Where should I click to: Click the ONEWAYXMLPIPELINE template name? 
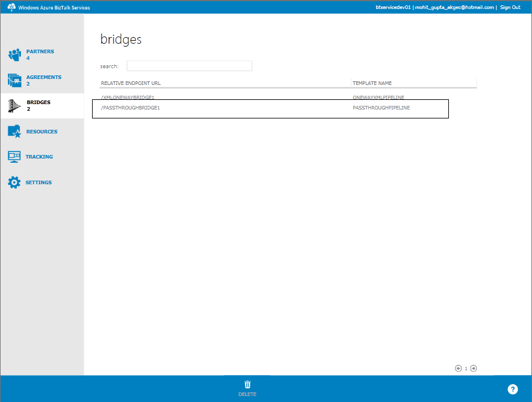pyautogui.click(x=378, y=98)
